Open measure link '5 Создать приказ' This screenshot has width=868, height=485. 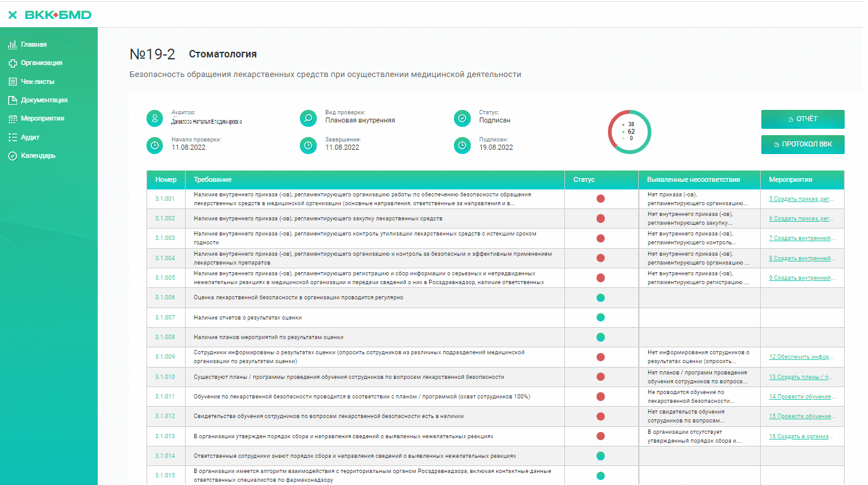802,199
